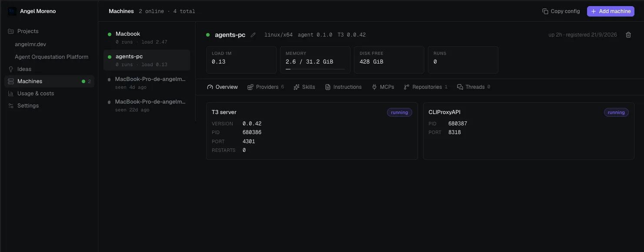Click the Overview gauge icon

210,87
